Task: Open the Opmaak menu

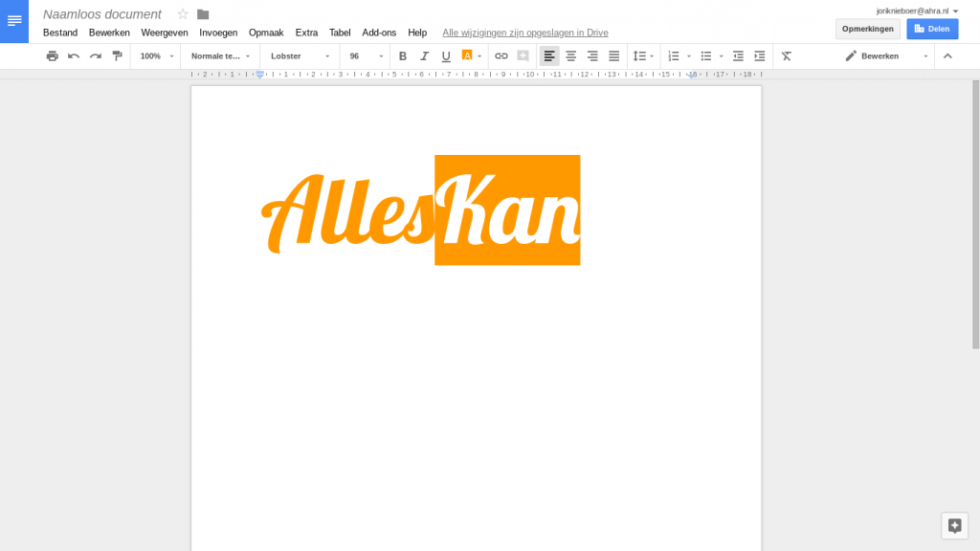Action: tap(266, 33)
